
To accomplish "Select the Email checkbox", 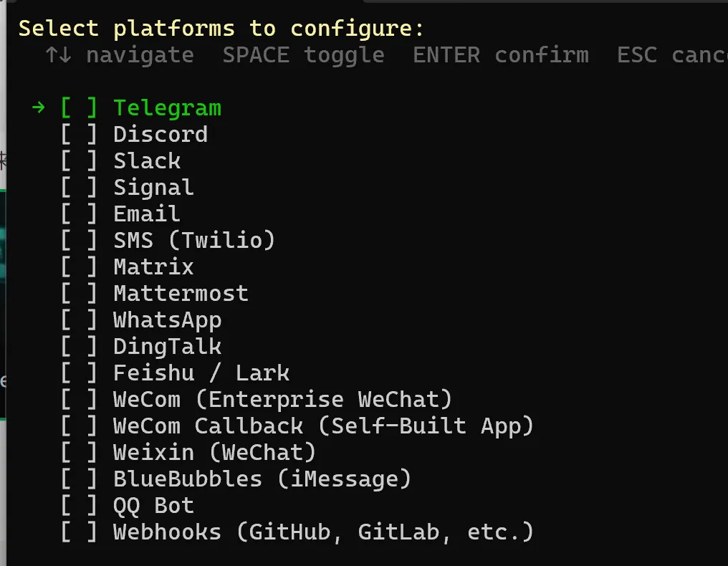I will point(79,214).
